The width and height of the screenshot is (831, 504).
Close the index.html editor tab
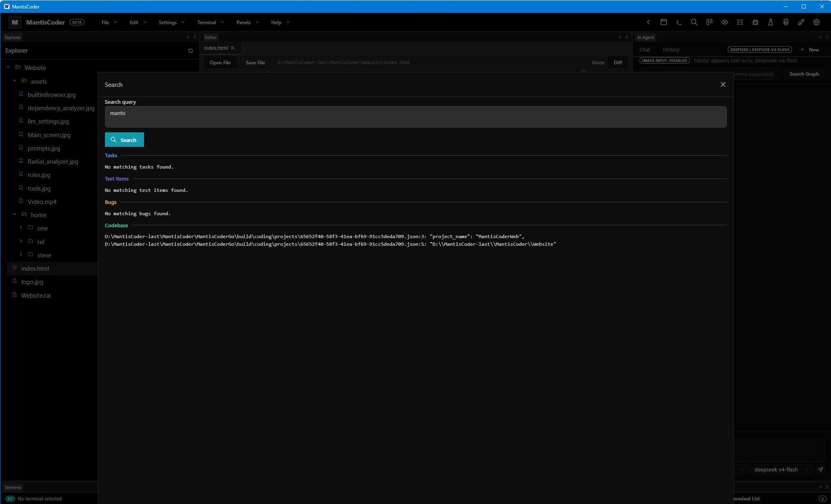click(x=232, y=48)
